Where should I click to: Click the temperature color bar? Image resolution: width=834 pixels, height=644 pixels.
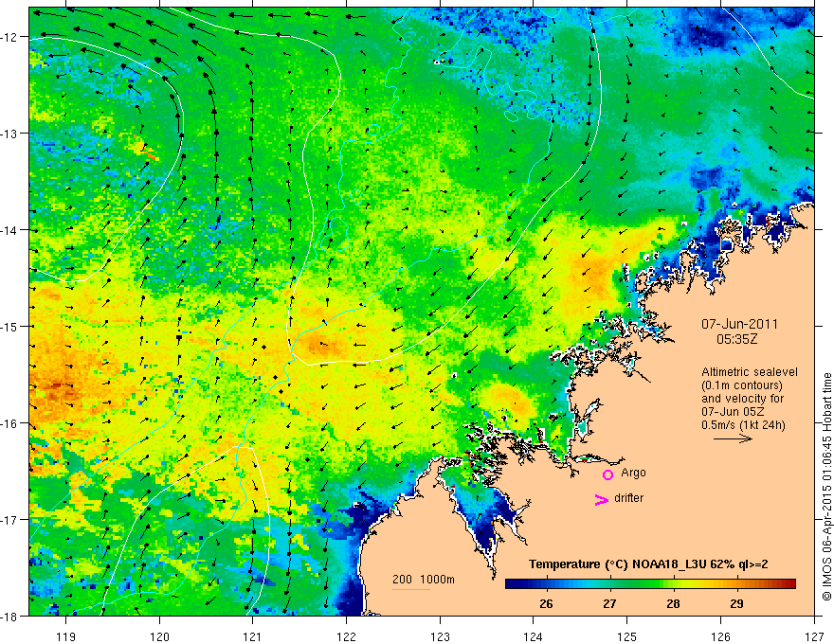650,584
